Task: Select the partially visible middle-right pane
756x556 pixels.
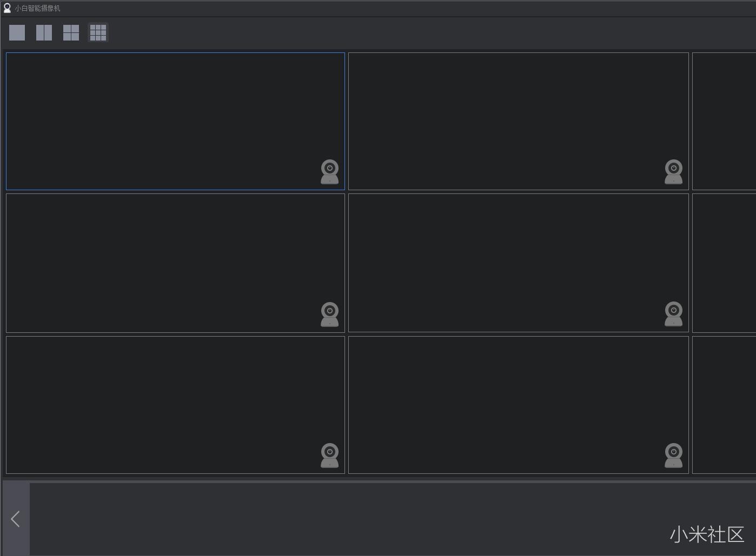Action: click(724, 263)
